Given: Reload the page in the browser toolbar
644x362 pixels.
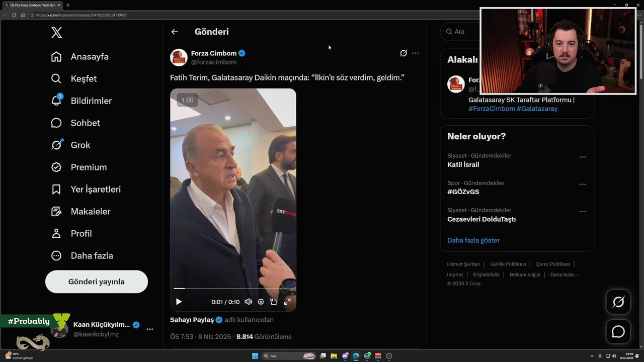Looking at the screenshot, I should pyautogui.click(x=14, y=15).
